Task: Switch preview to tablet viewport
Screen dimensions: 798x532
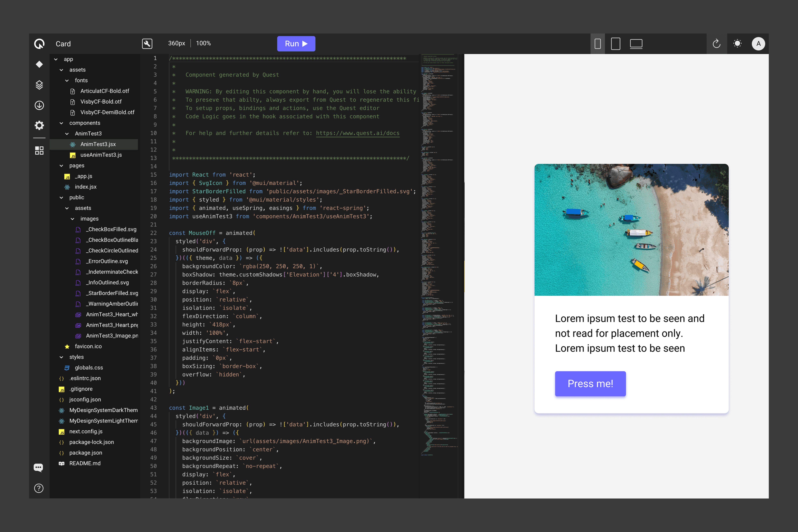Action: pos(615,44)
